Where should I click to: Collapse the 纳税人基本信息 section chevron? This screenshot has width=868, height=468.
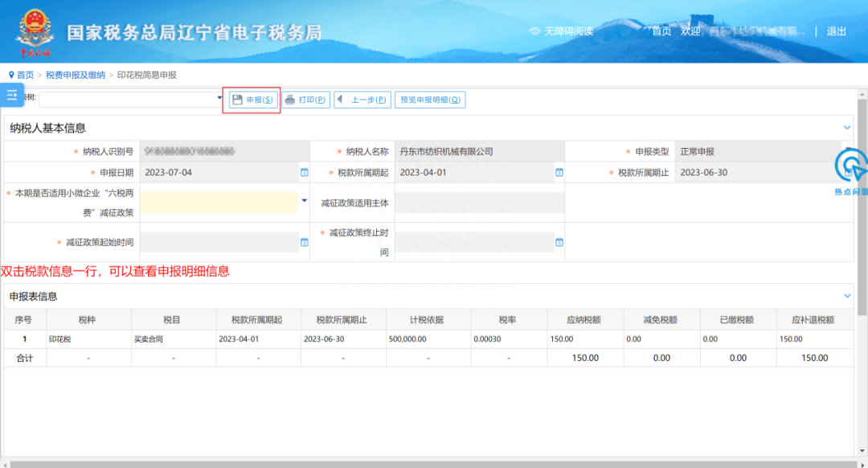847,127
